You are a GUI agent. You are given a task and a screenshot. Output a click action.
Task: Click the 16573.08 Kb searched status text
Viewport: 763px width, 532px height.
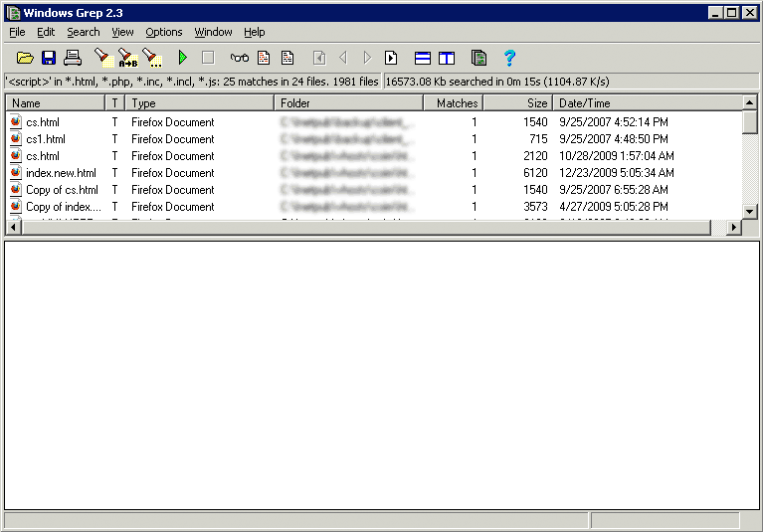pyautogui.click(x=497, y=82)
